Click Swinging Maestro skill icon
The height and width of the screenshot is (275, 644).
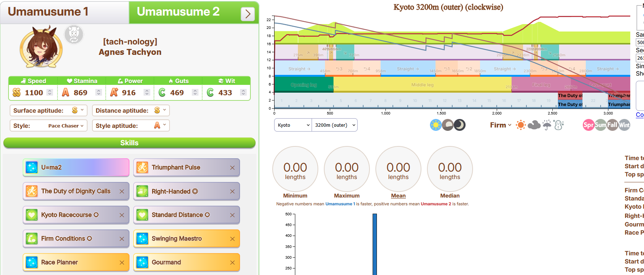coord(142,239)
